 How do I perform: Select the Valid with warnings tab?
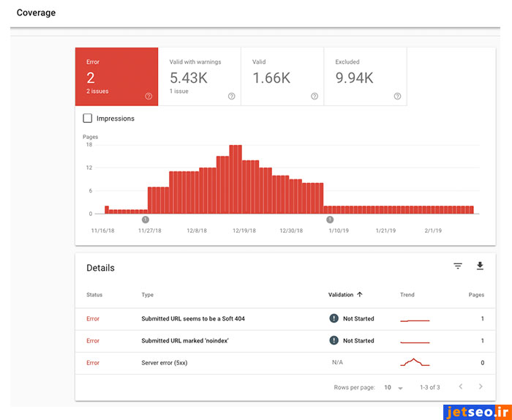200,77
